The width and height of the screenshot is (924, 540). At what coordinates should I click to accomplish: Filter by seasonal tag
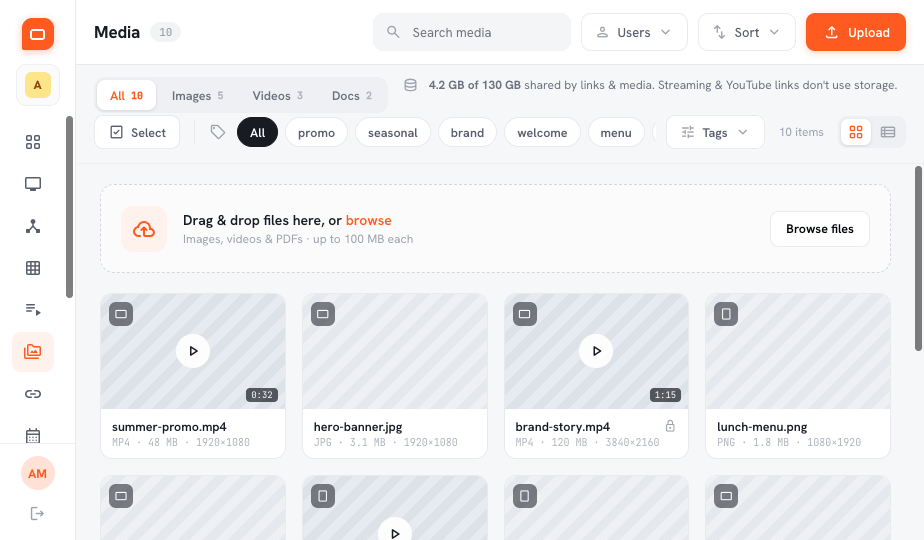[x=393, y=133]
